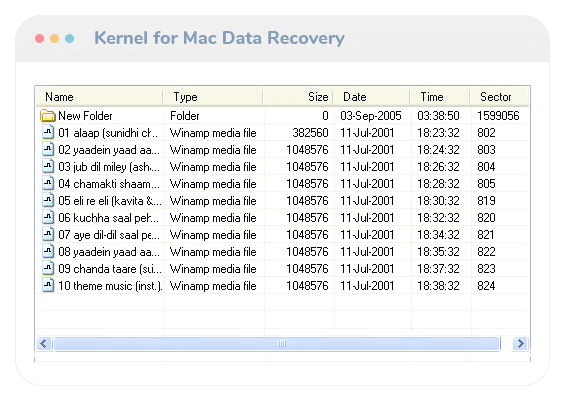The image size is (565, 401).
Task: Click the sector value 802
Action: [x=486, y=133]
